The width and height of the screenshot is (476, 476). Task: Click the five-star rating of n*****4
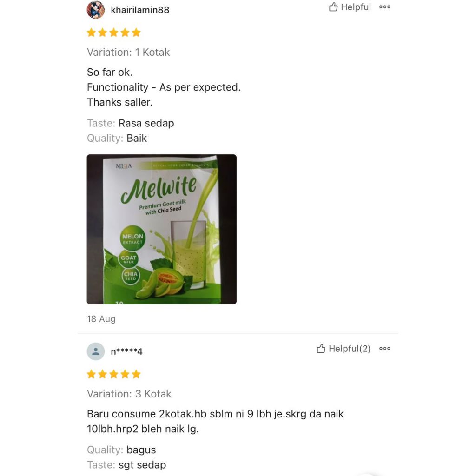pos(114,374)
